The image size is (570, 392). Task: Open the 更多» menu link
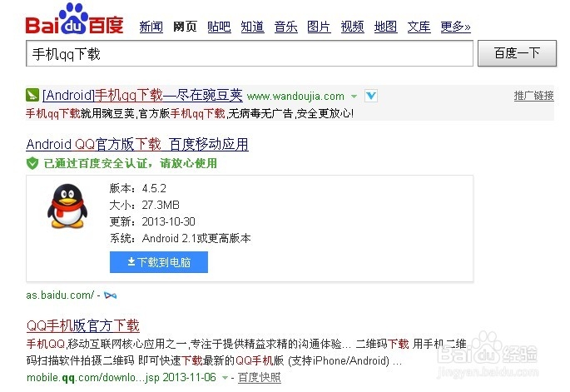tap(455, 27)
